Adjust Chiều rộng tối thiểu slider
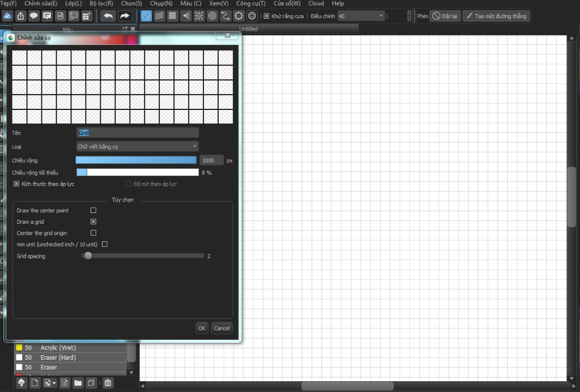Screen dimensions: 580x392 pos(138,172)
